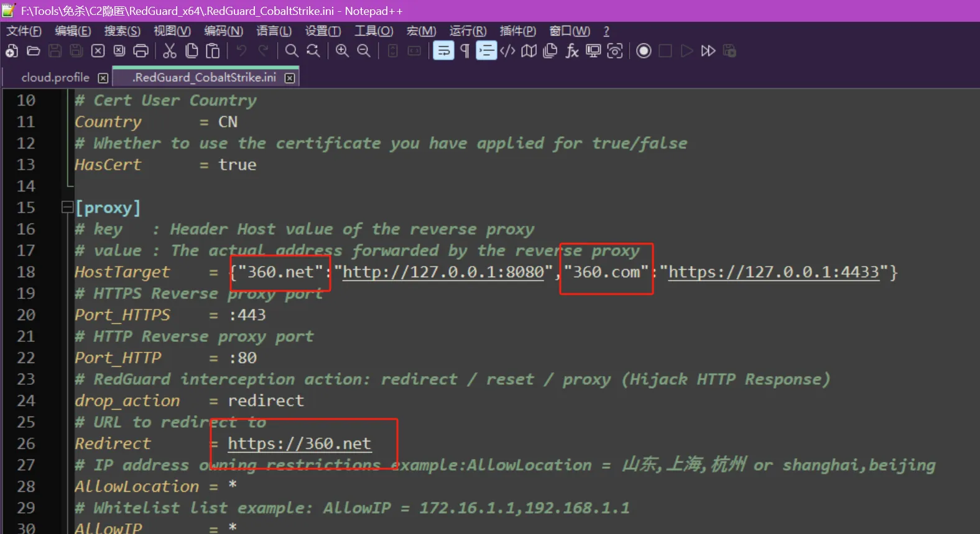The image size is (980, 534).
Task: Open the 语言(L) menu
Action: coord(274,31)
